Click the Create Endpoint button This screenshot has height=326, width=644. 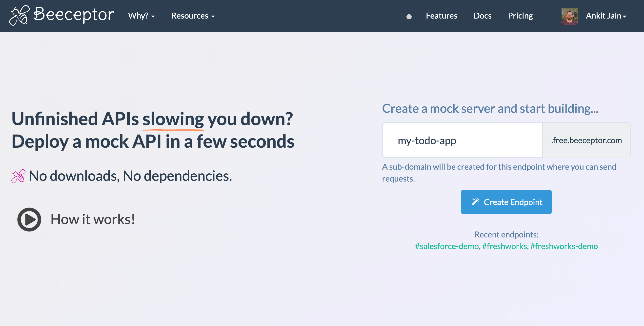(x=506, y=202)
